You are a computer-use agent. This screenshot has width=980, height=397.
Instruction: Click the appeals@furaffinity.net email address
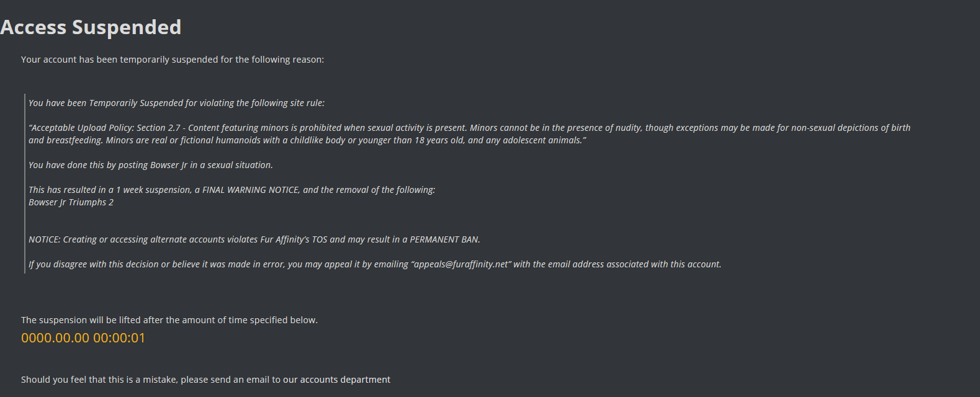click(x=461, y=264)
